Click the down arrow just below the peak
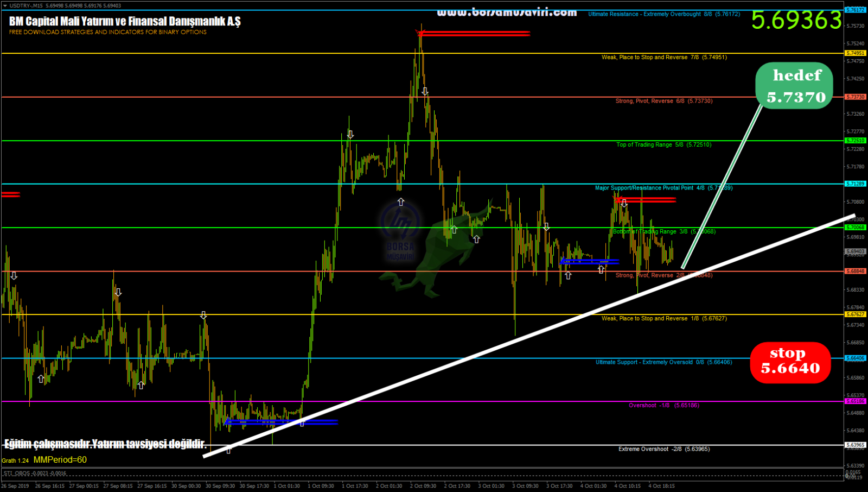The image size is (868, 492). pyautogui.click(x=425, y=92)
